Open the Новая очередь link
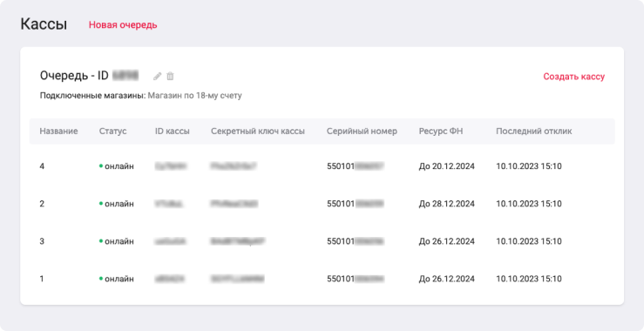The width and height of the screenshot is (644, 331). (x=123, y=24)
